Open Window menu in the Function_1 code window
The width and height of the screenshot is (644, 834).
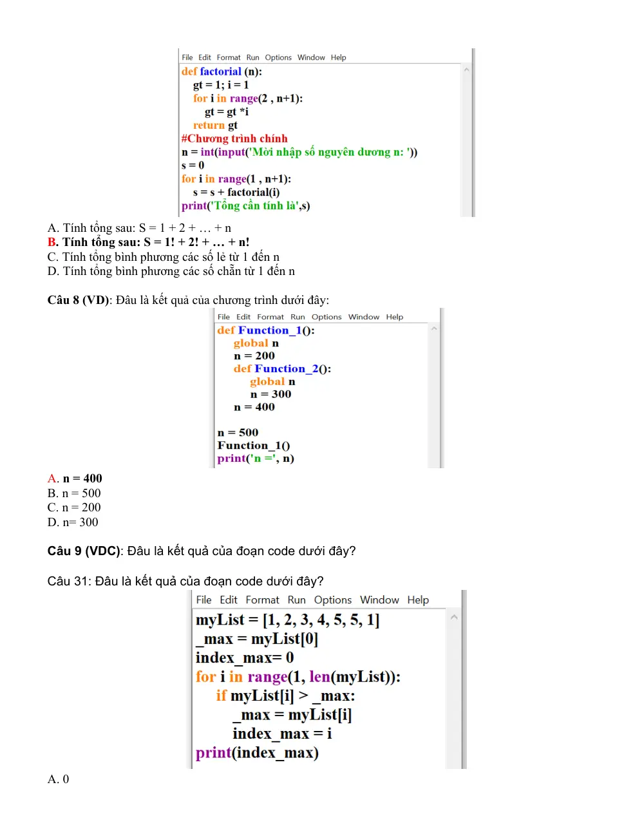[x=364, y=317]
